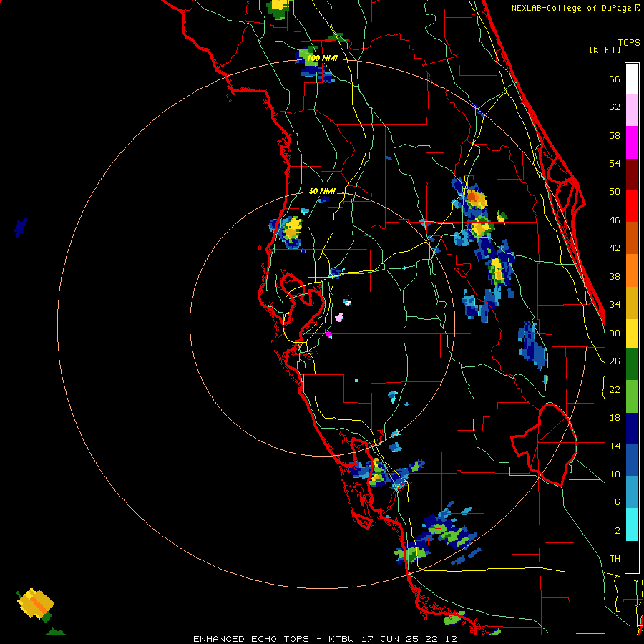Select the 42 value on the legend

coord(615,248)
